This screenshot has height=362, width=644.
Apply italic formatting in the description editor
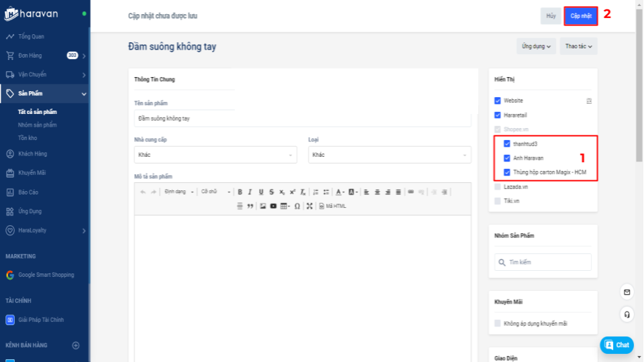(x=250, y=192)
